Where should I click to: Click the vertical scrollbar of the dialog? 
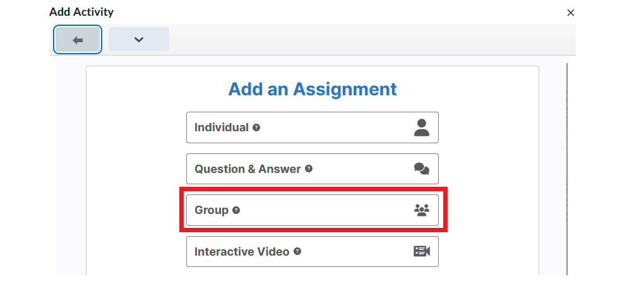pyautogui.click(x=567, y=169)
